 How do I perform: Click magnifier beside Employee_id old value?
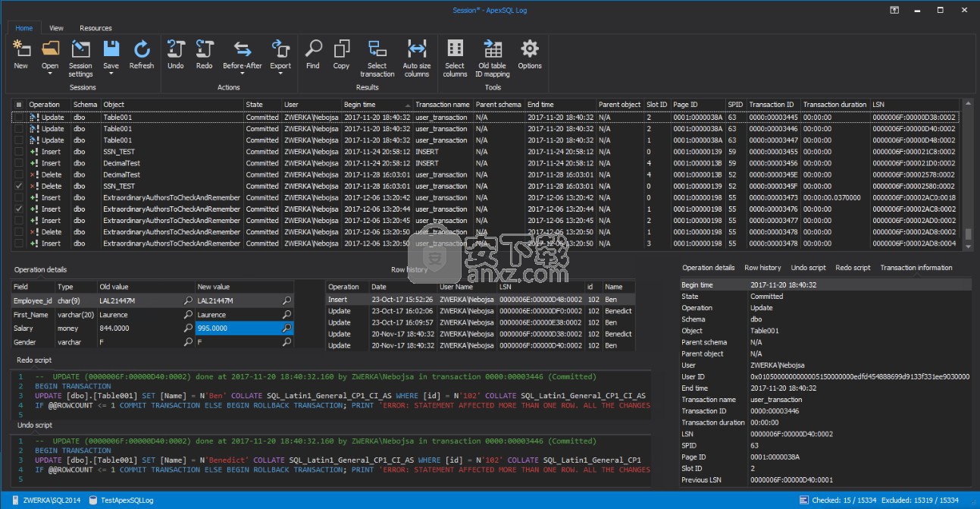click(x=188, y=301)
